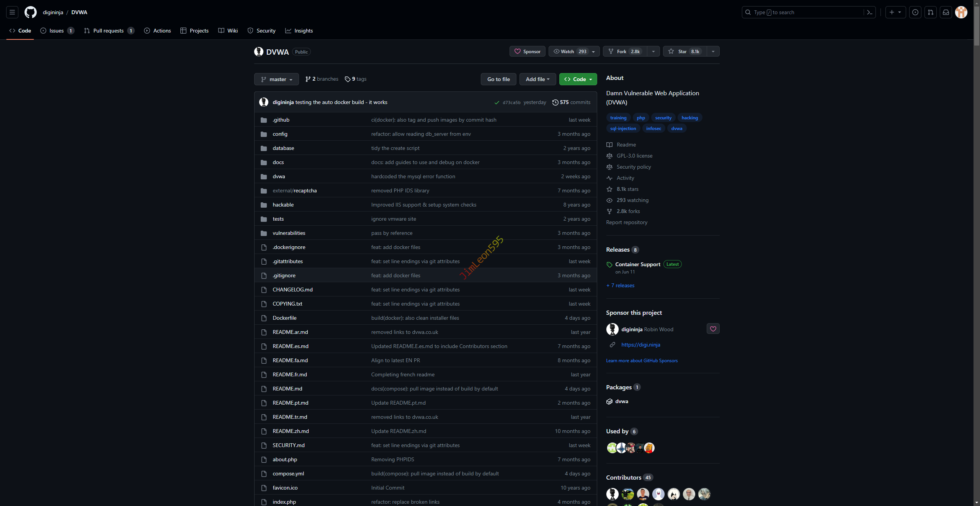980x506 pixels.
Task: Open the global issues icon in header
Action: point(915,12)
